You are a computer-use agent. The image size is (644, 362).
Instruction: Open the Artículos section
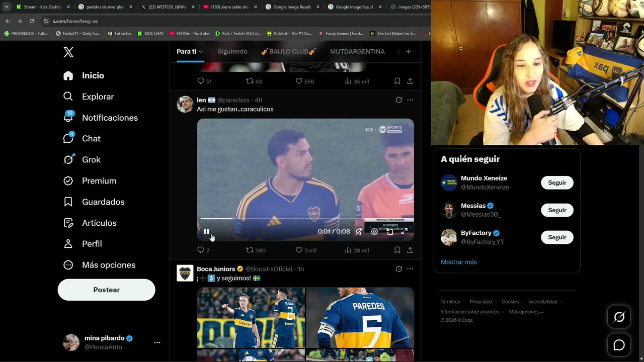tap(90, 223)
